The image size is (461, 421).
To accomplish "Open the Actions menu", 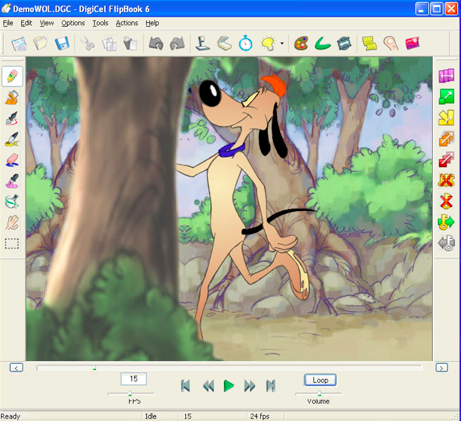I will [x=127, y=23].
